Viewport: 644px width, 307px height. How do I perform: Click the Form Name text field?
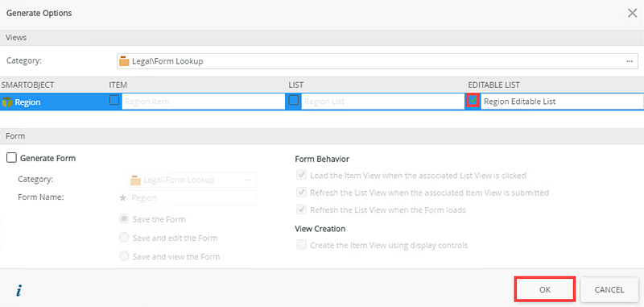coord(192,197)
